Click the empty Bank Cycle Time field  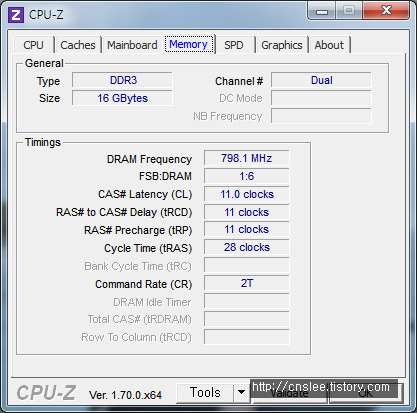(x=247, y=266)
